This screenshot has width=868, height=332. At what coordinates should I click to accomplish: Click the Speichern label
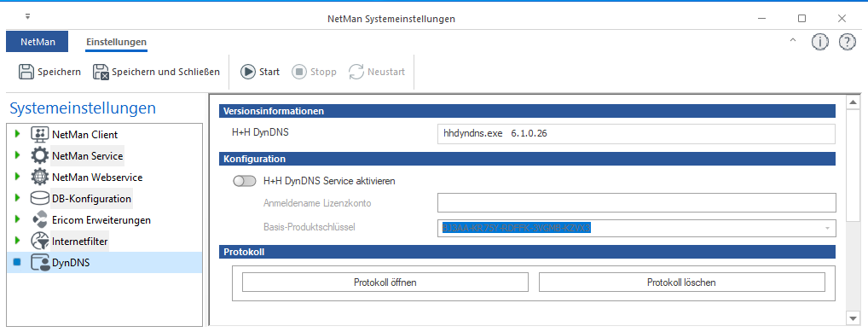59,72
